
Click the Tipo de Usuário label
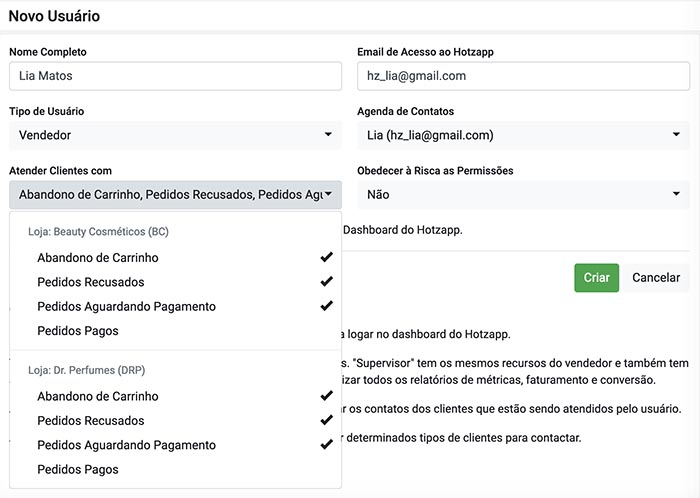46,111
